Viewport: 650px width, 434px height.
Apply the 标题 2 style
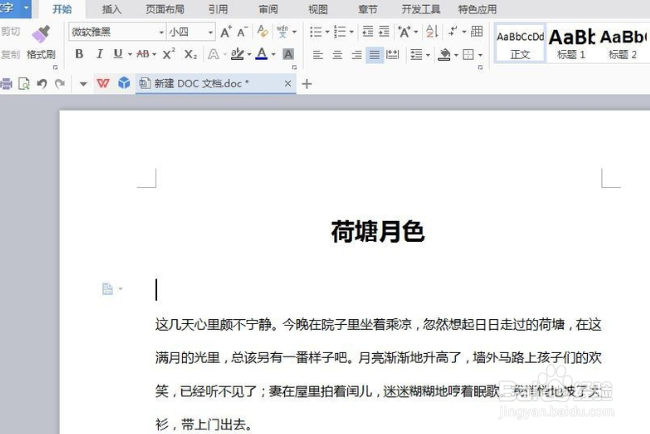(x=623, y=44)
